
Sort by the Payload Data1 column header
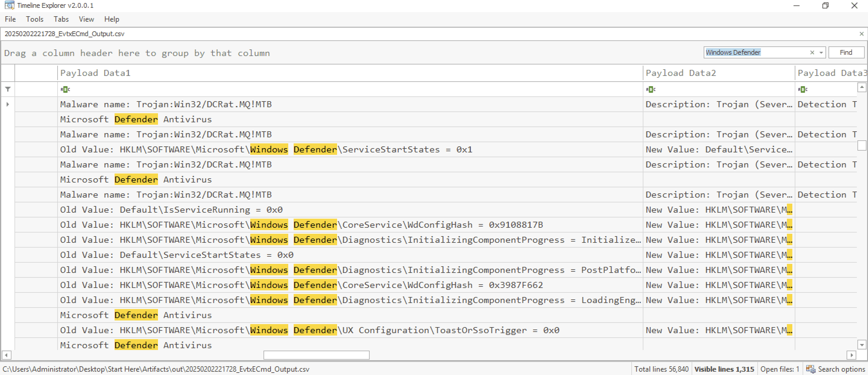(350, 73)
